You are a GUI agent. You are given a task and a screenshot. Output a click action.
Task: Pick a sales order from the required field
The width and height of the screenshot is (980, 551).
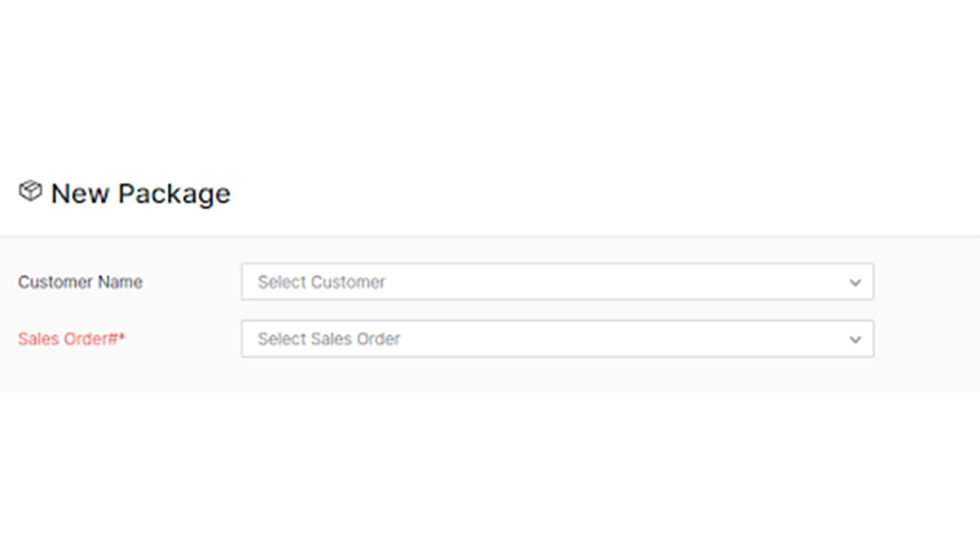click(557, 338)
